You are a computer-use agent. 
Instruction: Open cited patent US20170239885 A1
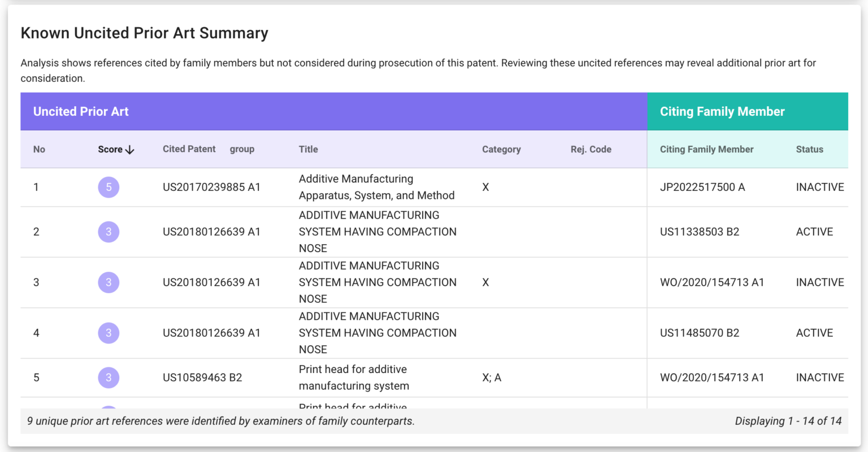point(211,187)
